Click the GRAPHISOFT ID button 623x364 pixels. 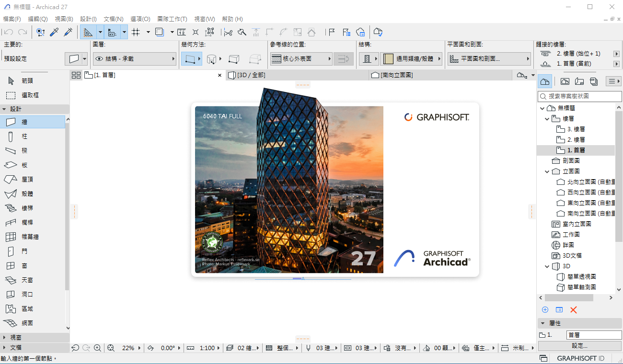point(580,358)
